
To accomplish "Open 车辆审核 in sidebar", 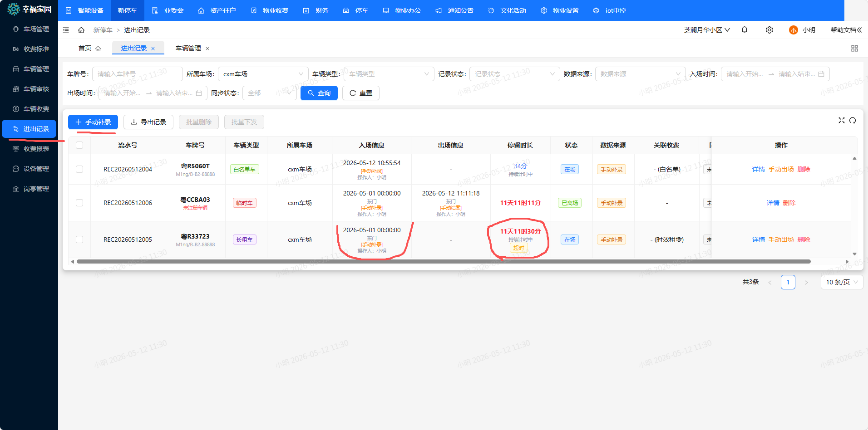I will [30, 89].
